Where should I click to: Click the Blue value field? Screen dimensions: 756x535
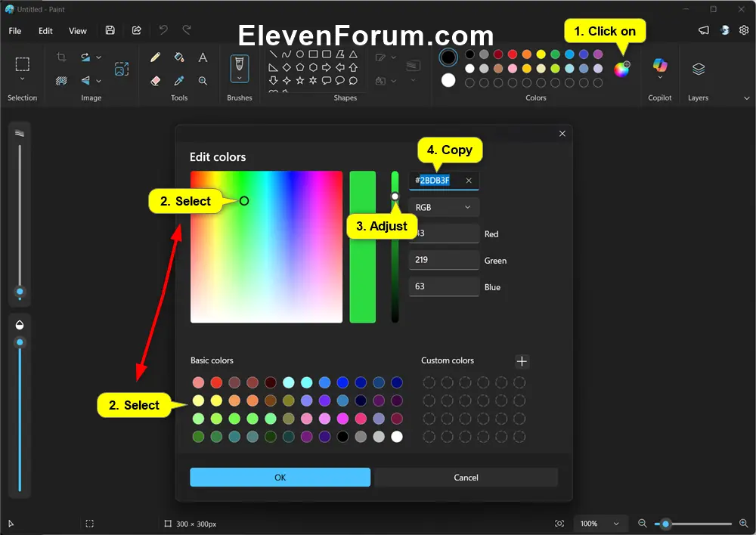(x=444, y=286)
